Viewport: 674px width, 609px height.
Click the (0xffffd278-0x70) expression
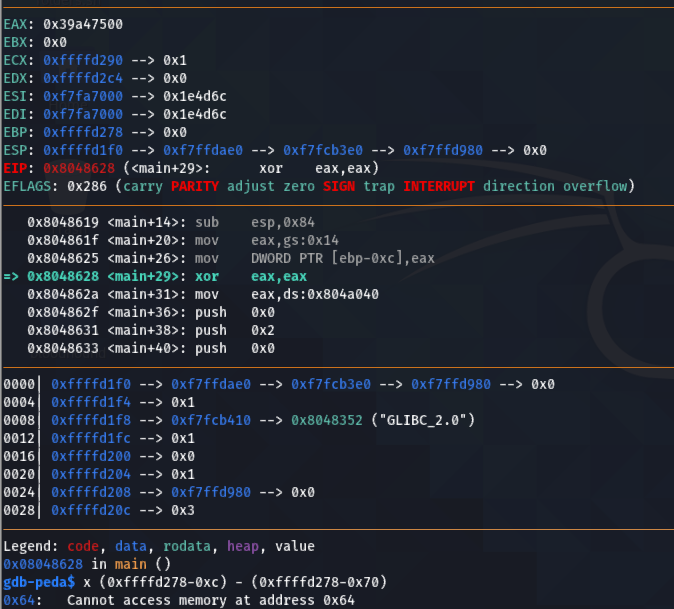point(319,582)
